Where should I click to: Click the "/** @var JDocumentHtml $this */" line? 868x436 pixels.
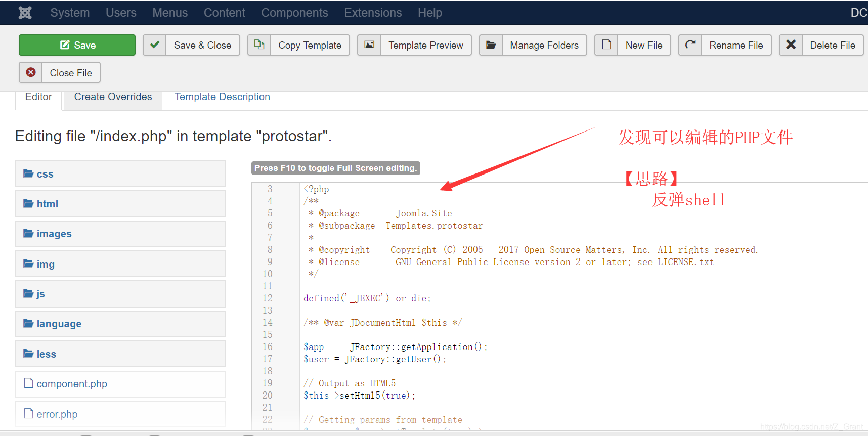tap(383, 323)
